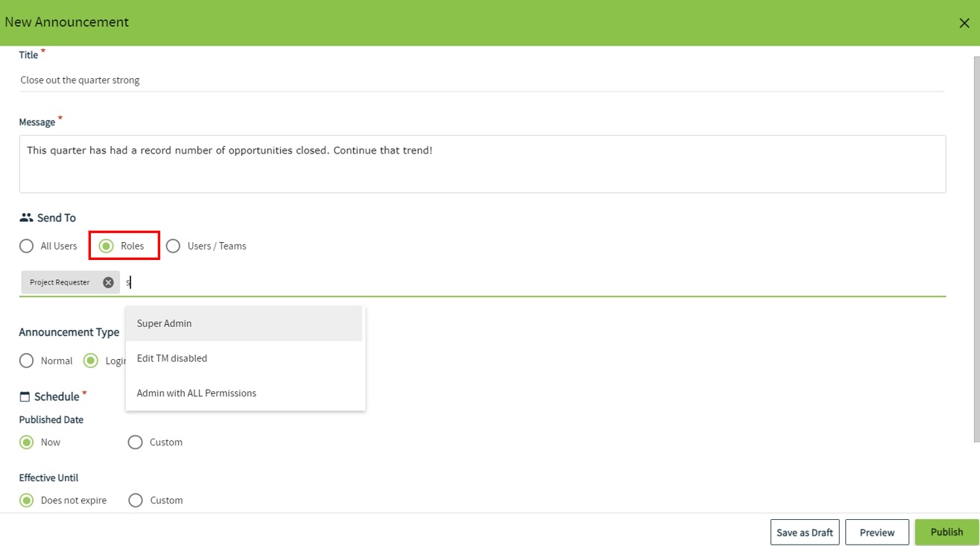Select Does not expire option
Image resolution: width=980 pixels, height=546 pixels.
click(27, 500)
